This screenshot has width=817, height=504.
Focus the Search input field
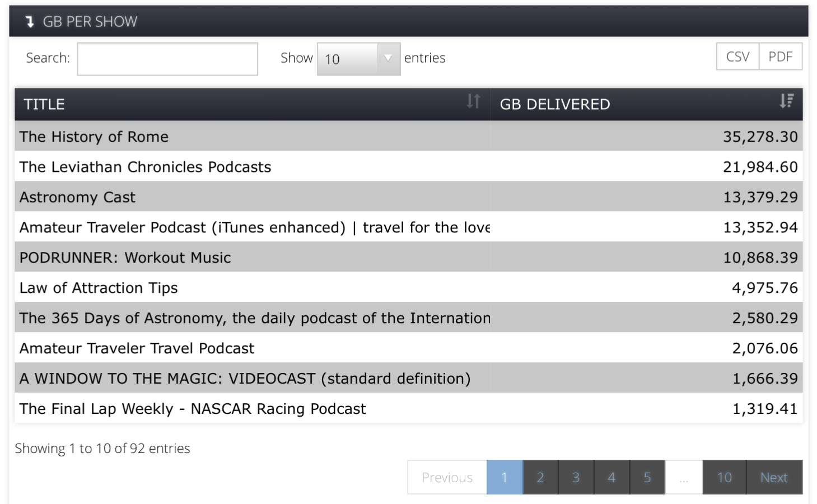tap(167, 59)
